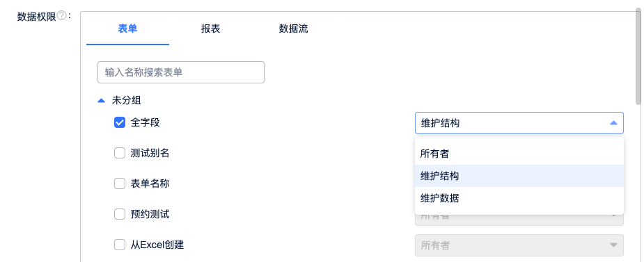Click the arrow on the 从Excel创建 permission dropdown
The image size is (644, 262).
point(613,245)
